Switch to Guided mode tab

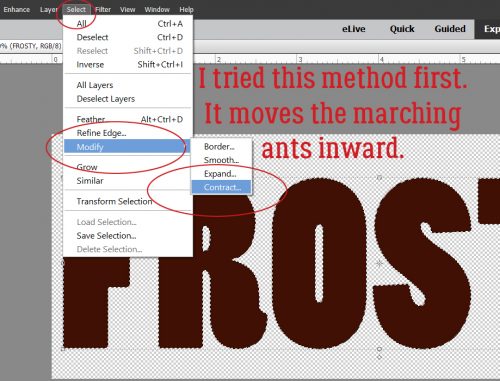pyautogui.click(x=450, y=29)
